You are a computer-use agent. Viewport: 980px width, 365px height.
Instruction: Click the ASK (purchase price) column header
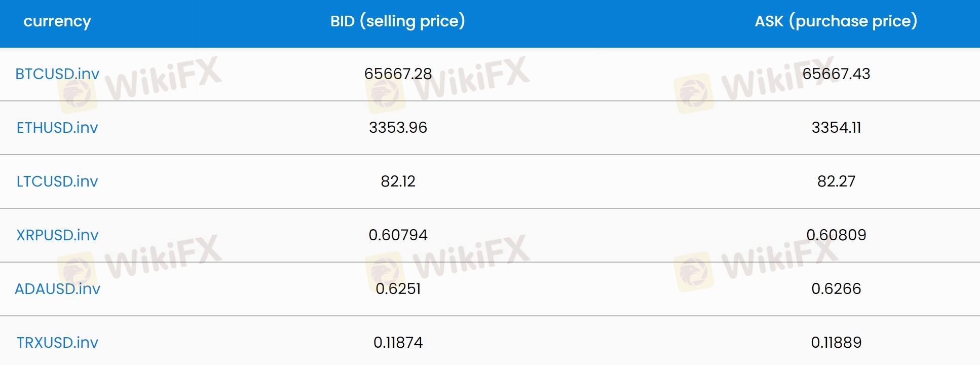(836, 21)
